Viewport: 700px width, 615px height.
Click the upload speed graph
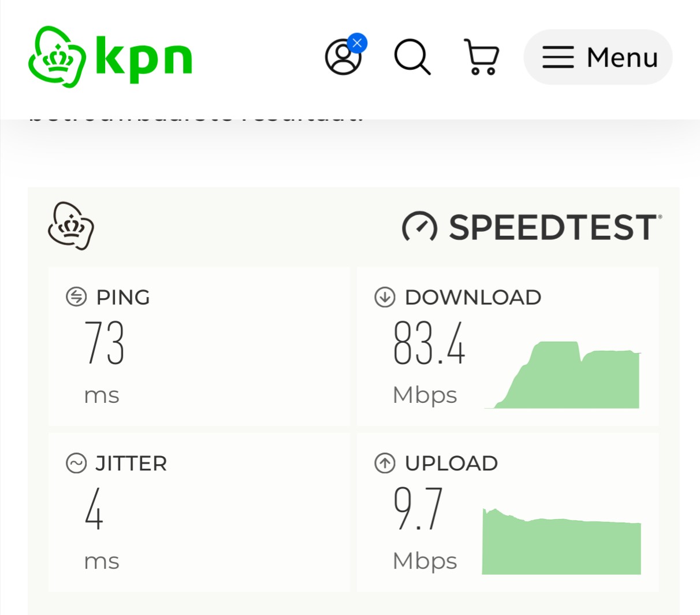tap(561, 541)
